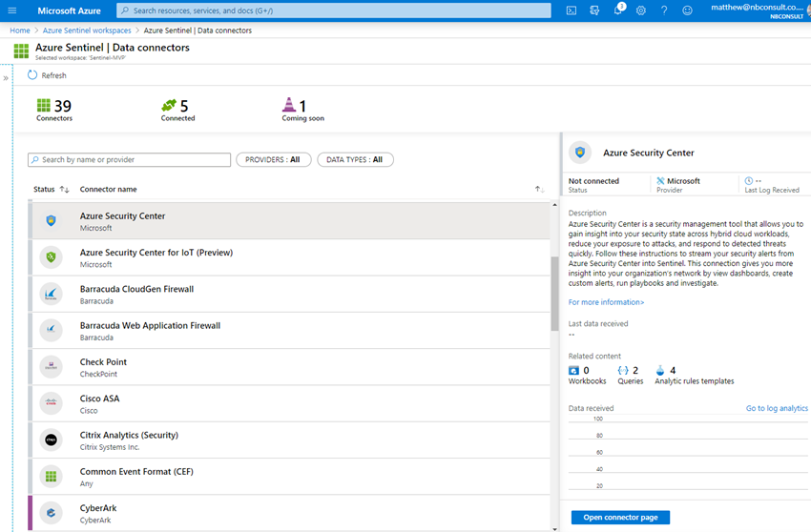Click the Search by name or provider field
Viewport: 811px width, 532px height.
[x=130, y=160]
